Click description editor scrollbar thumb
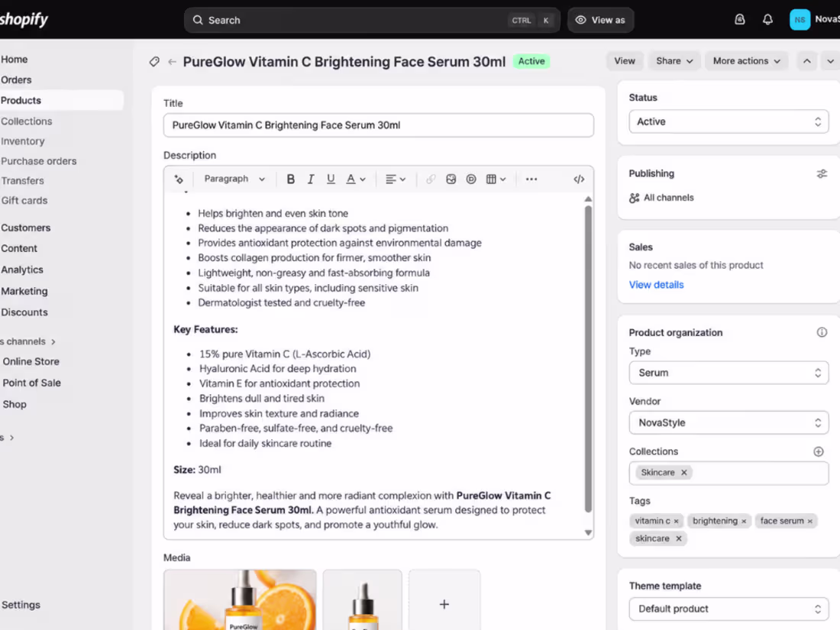 [588, 359]
